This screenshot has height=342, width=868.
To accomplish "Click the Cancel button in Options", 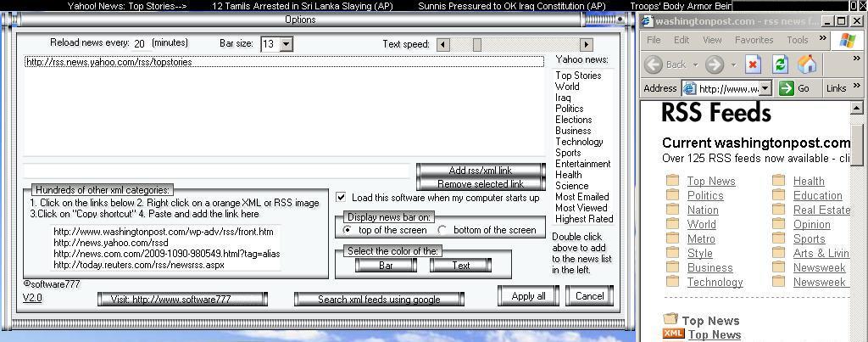I will 590,296.
